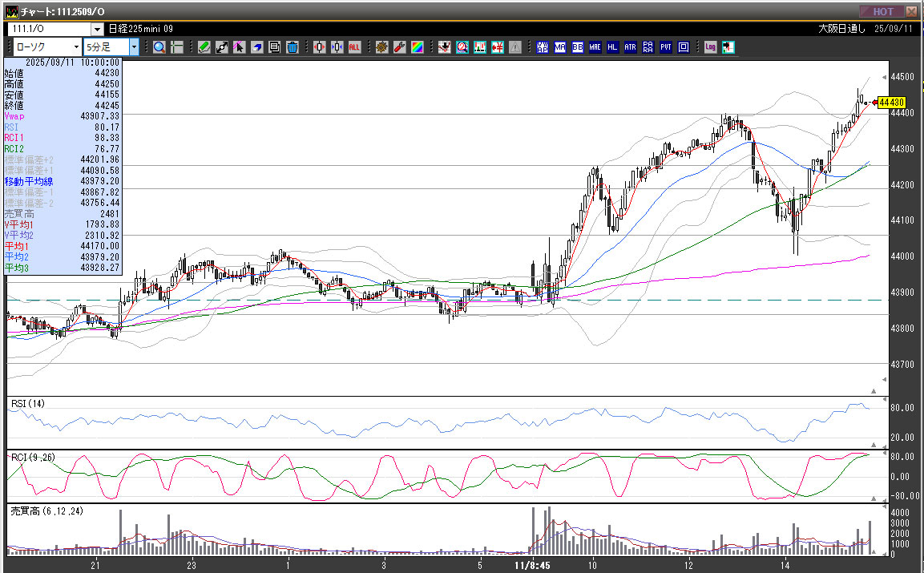The width and height of the screenshot is (924, 573).
Task: Click the yellow 44430 current price marker
Action: coord(891,103)
